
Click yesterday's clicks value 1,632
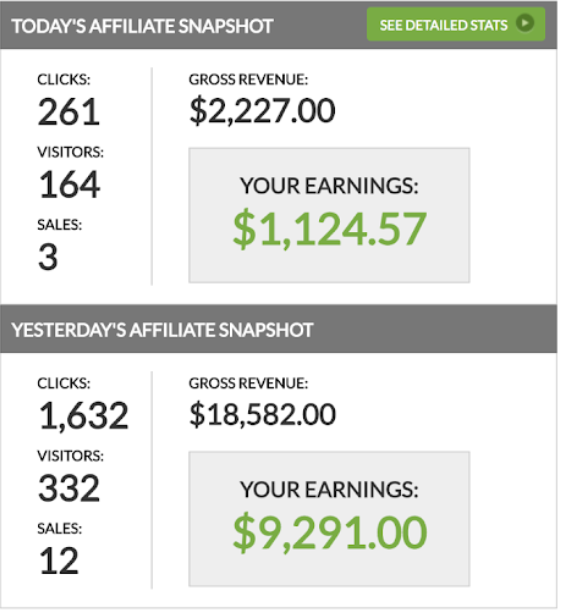point(83,416)
